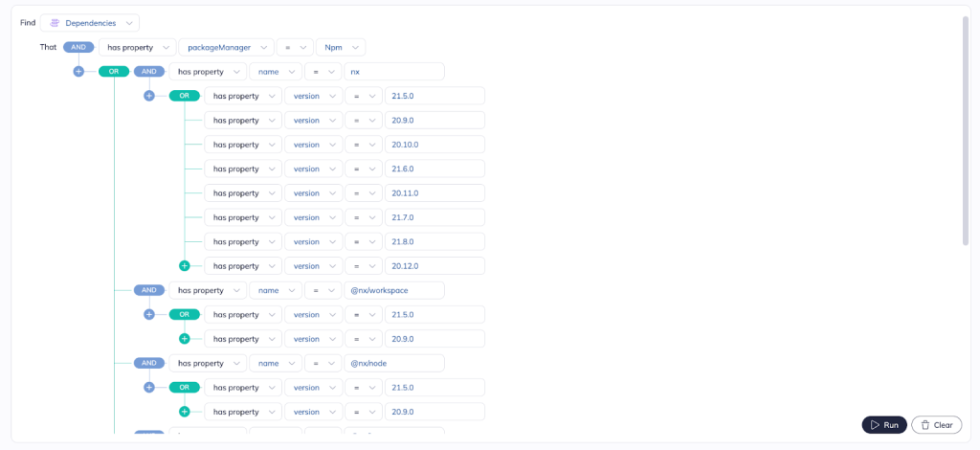Screen dimensions: 980x450
Task: Click the blue plus icon left of the top-level OR
Action: tap(78, 71)
